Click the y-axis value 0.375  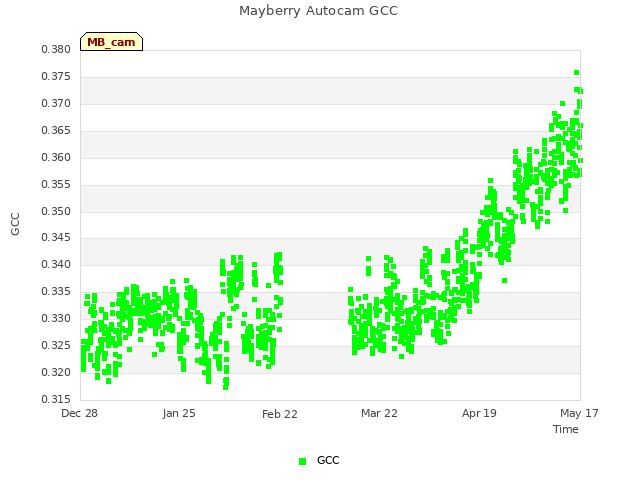(x=56, y=76)
